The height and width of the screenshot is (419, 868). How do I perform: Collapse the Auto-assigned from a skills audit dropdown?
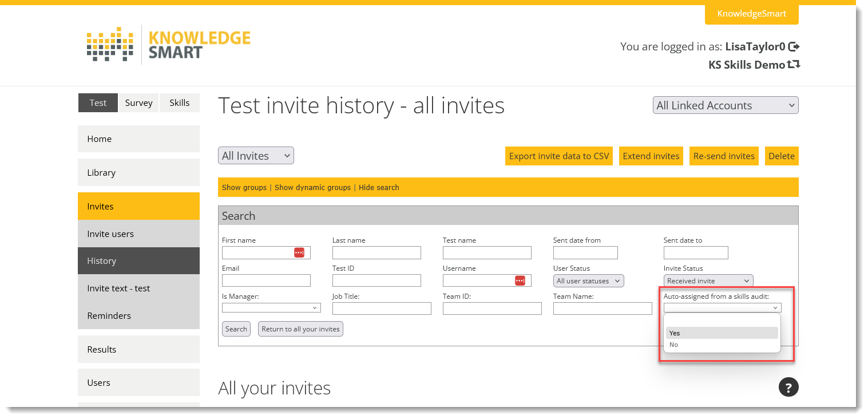tap(722, 307)
